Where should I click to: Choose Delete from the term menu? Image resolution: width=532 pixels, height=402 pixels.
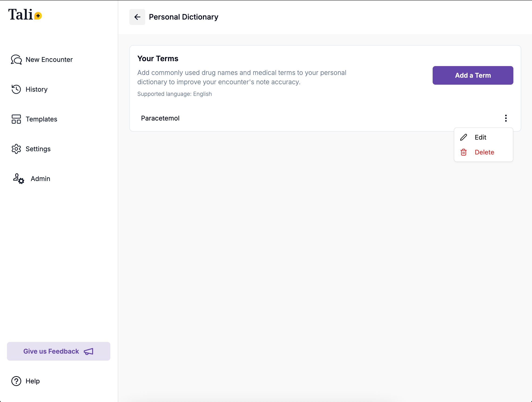tap(484, 152)
